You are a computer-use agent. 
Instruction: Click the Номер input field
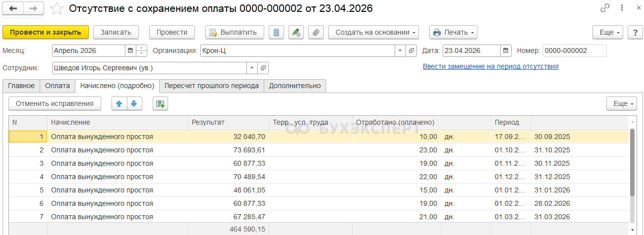574,50
